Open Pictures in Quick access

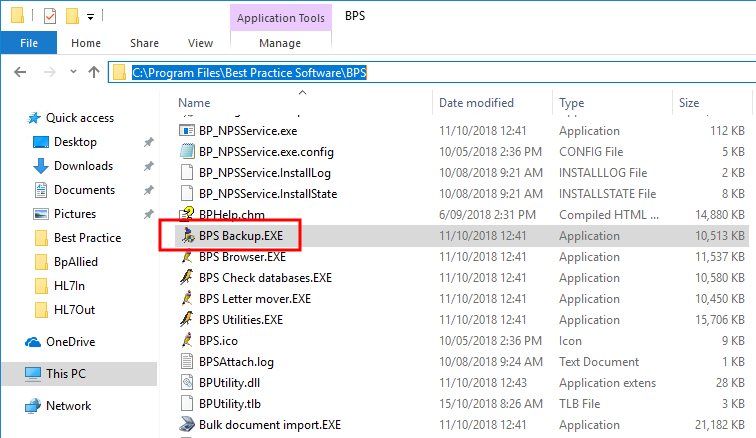click(75, 214)
